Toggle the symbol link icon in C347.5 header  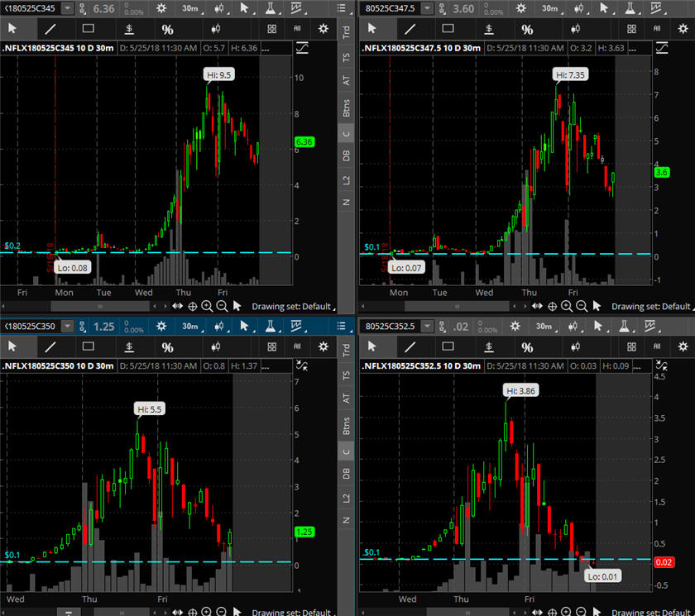click(659, 49)
